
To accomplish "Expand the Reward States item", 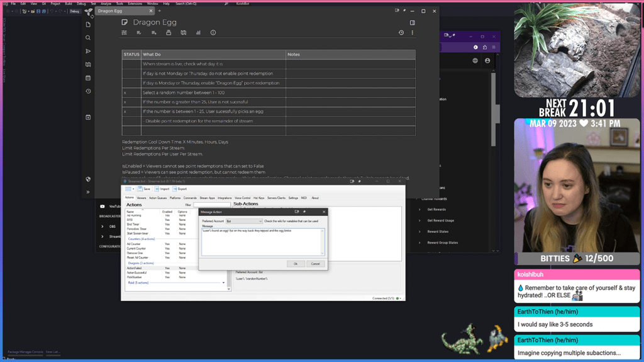I will click(419, 232).
